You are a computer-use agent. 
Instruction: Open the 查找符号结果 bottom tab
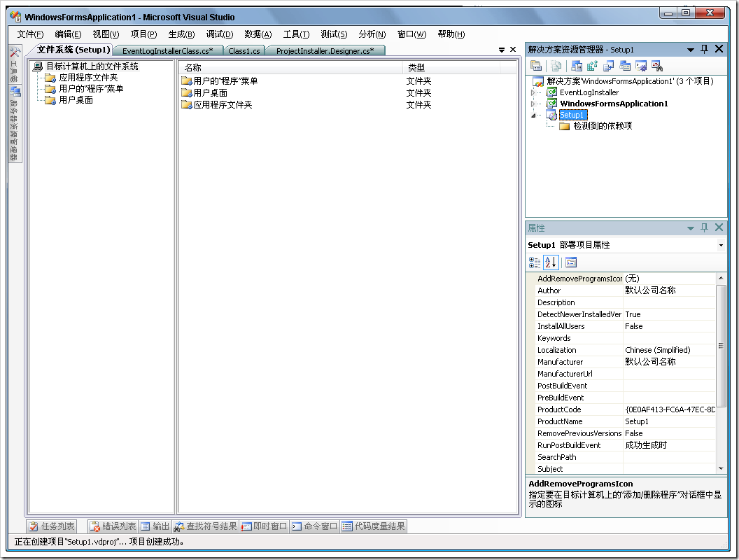[206, 526]
